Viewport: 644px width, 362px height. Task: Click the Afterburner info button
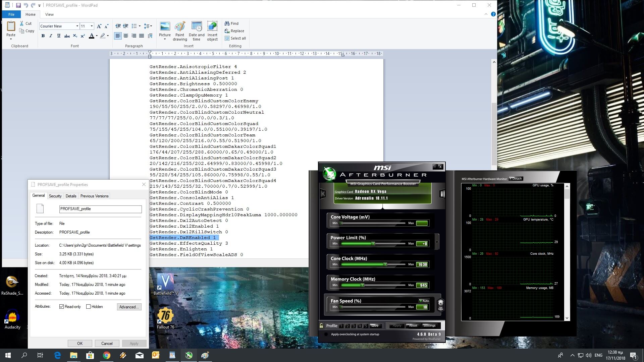click(442, 194)
